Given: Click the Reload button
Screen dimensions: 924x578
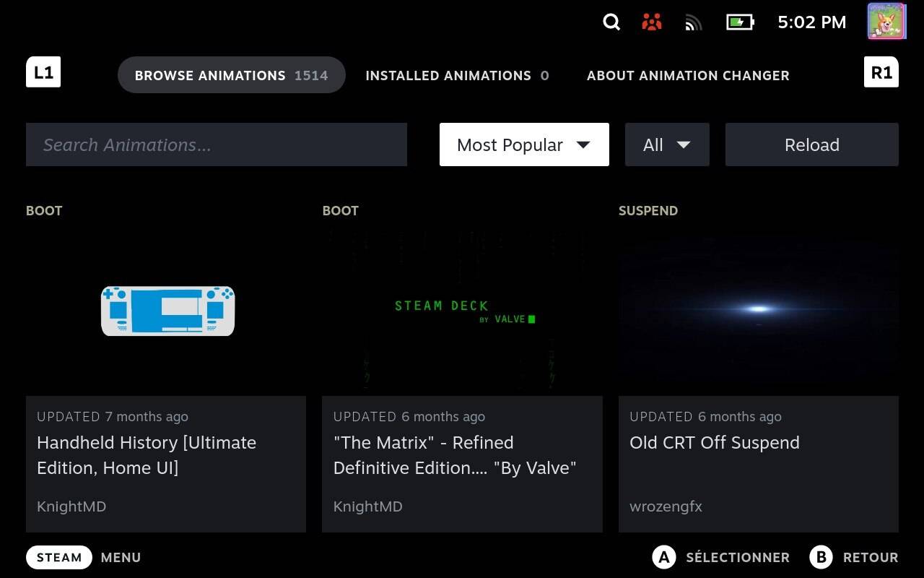Looking at the screenshot, I should [812, 144].
